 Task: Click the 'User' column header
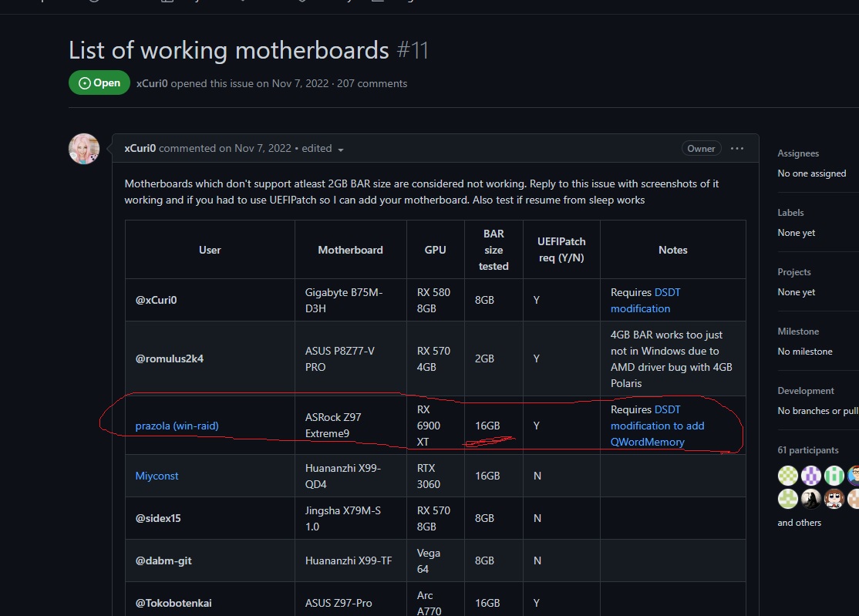(210, 250)
